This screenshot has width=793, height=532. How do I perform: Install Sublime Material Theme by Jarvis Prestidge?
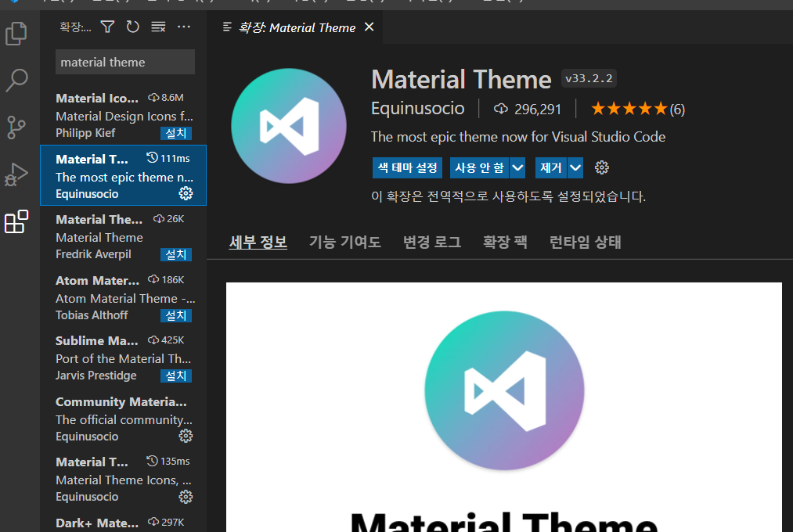(176, 376)
